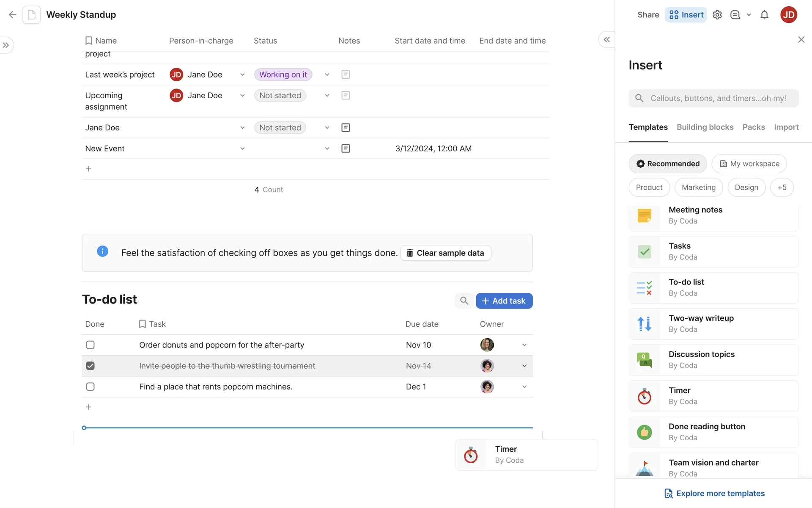The width and height of the screenshot is (812, 508).
Task: Switch to the Packs tab
Action: pos(753,127)
